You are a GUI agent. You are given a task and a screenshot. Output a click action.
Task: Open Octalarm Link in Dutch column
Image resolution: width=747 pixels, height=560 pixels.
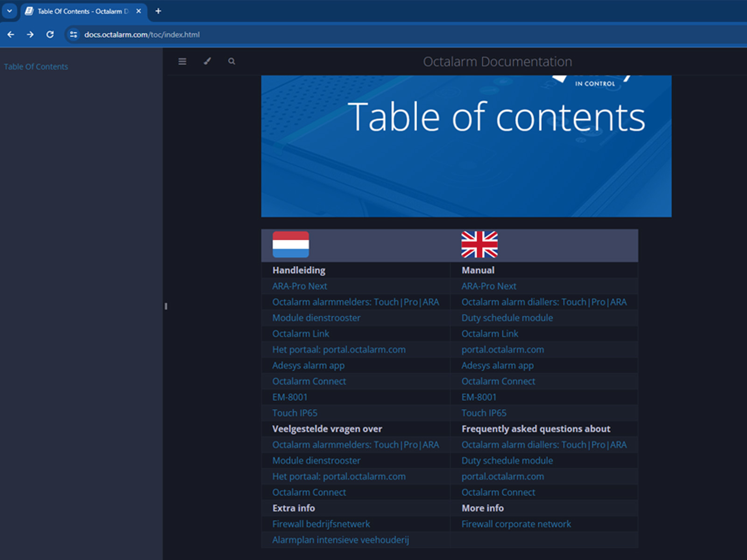[301, 334]
